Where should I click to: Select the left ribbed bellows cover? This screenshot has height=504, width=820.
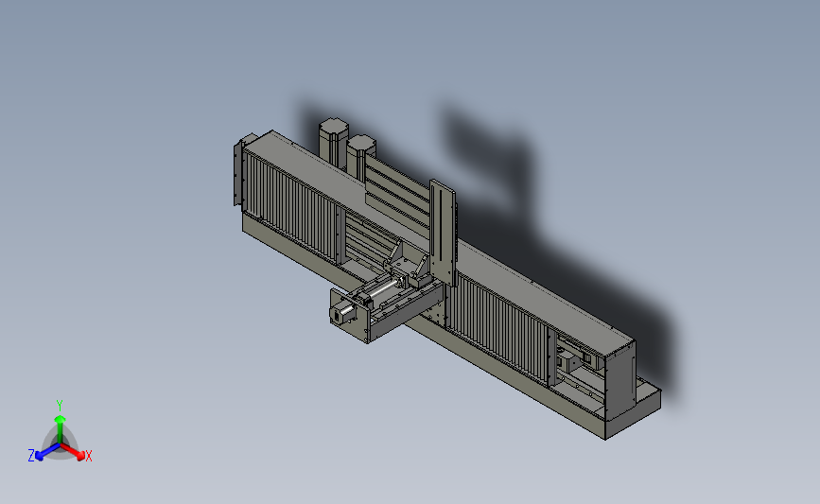click(x=290, y=207)
